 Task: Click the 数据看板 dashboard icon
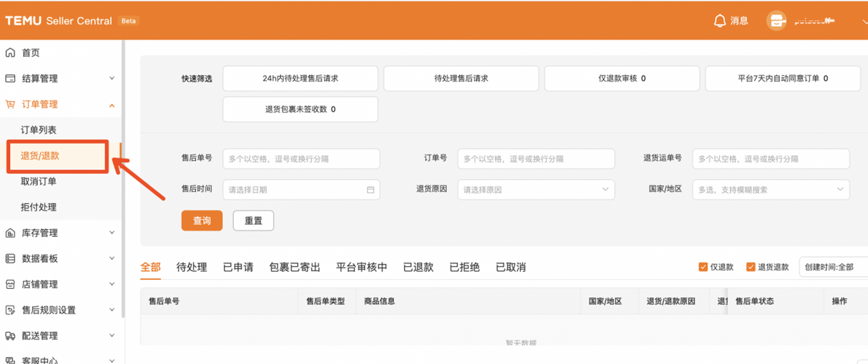pos(10,259)
